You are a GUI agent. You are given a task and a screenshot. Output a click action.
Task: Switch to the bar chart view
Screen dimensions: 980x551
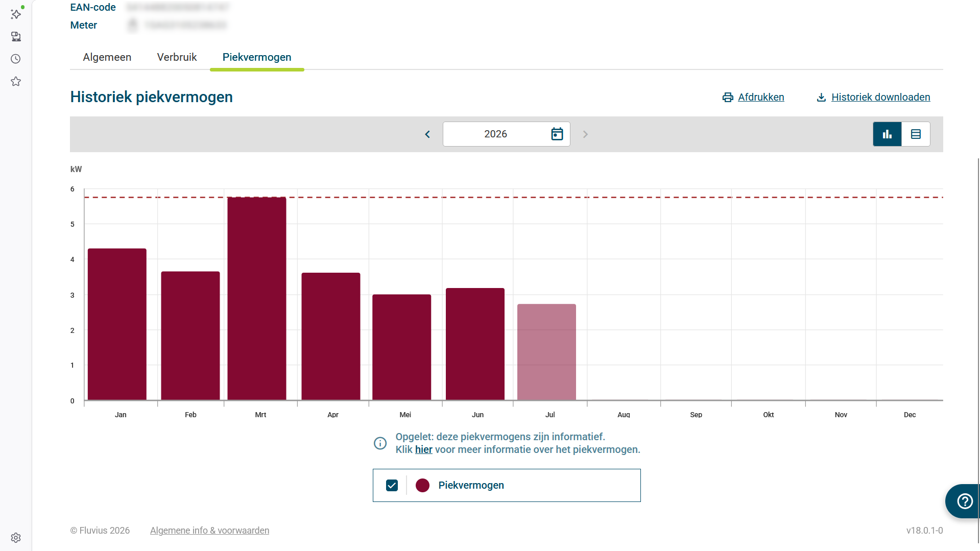point(887,134)
